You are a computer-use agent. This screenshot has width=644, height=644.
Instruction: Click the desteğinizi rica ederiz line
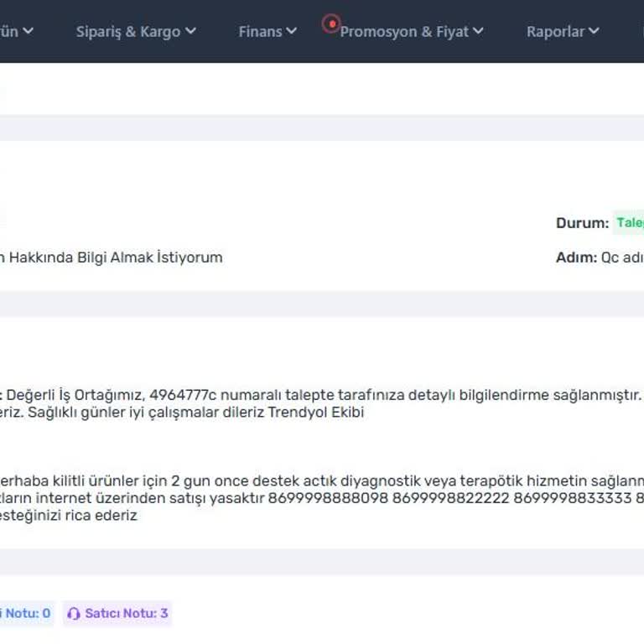coord(68,516)
